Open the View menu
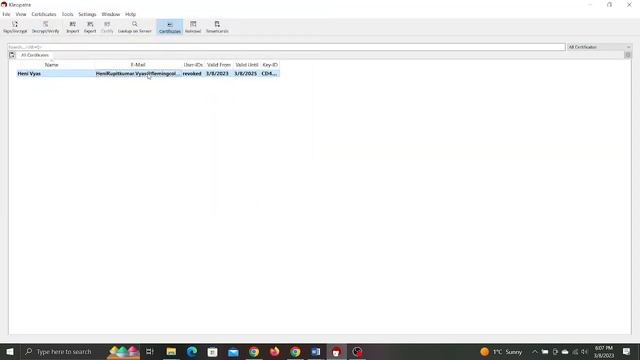 click(21, 14)
